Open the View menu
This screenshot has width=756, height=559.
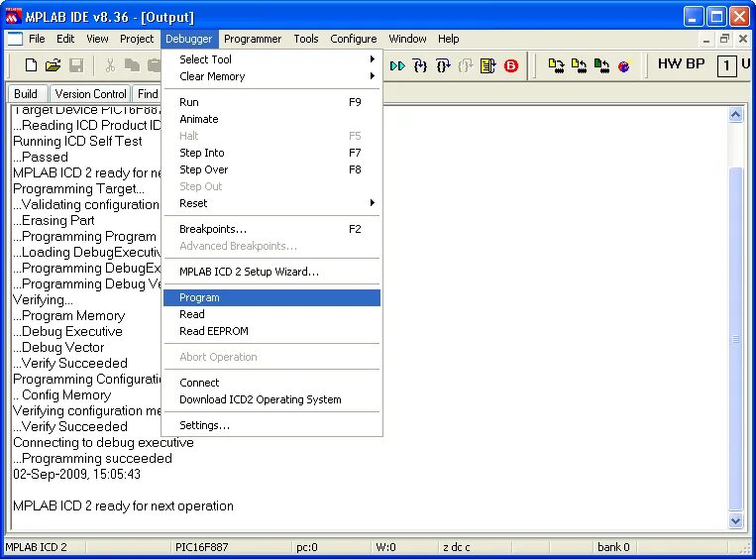pyautogui.click(x=97, y=39)
